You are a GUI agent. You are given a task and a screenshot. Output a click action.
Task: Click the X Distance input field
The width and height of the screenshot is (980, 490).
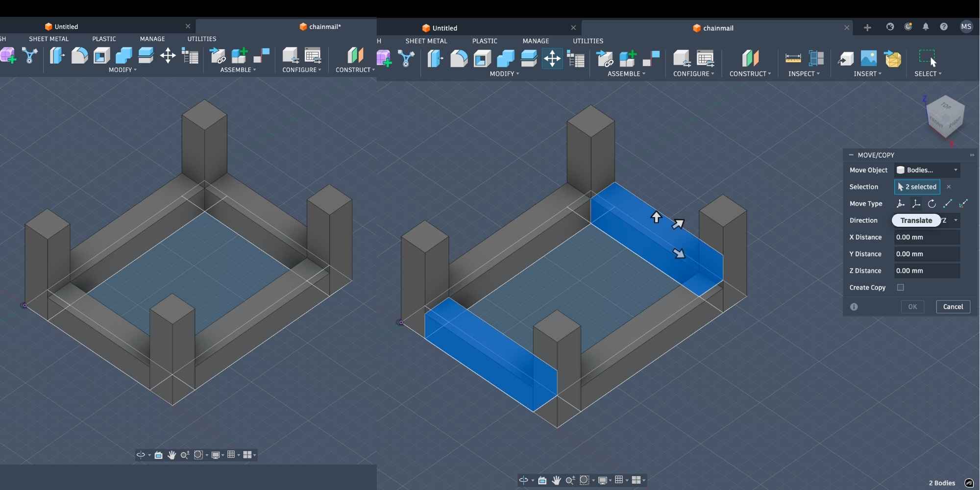pos(927,237)
